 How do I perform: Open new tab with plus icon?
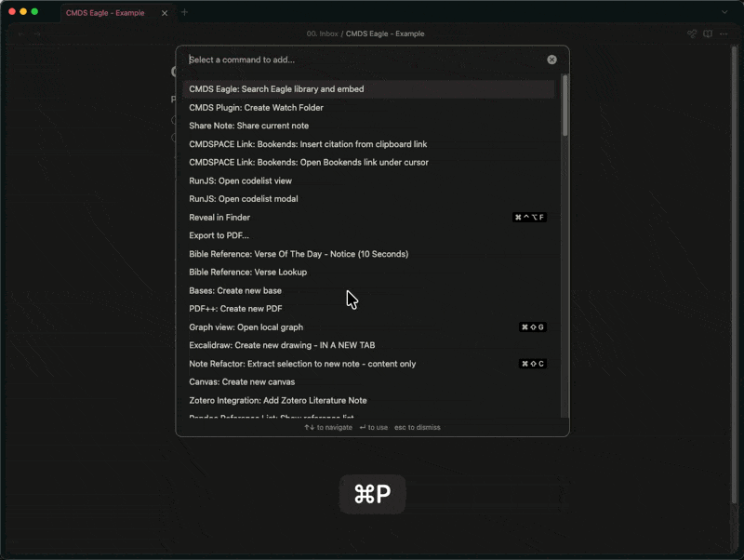tap(184, 12)
